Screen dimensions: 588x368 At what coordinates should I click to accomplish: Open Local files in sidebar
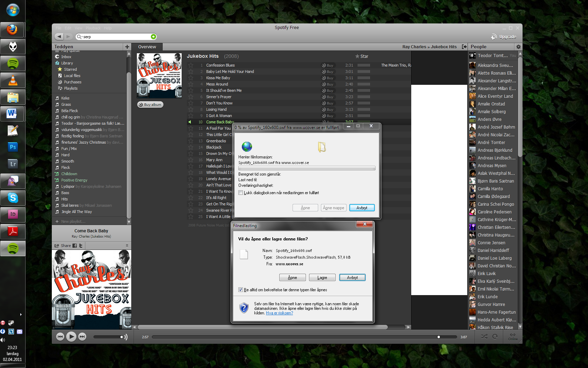(72, 76)
